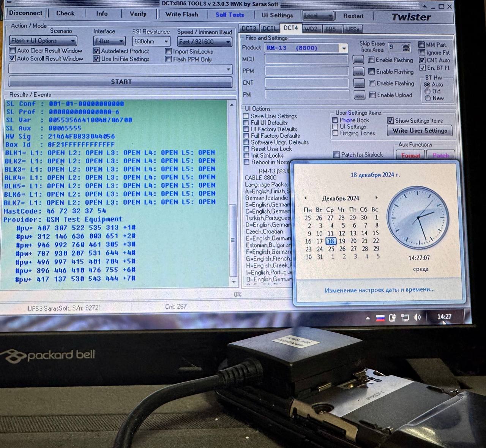Check Ignore Fst option

pos(421,52)
